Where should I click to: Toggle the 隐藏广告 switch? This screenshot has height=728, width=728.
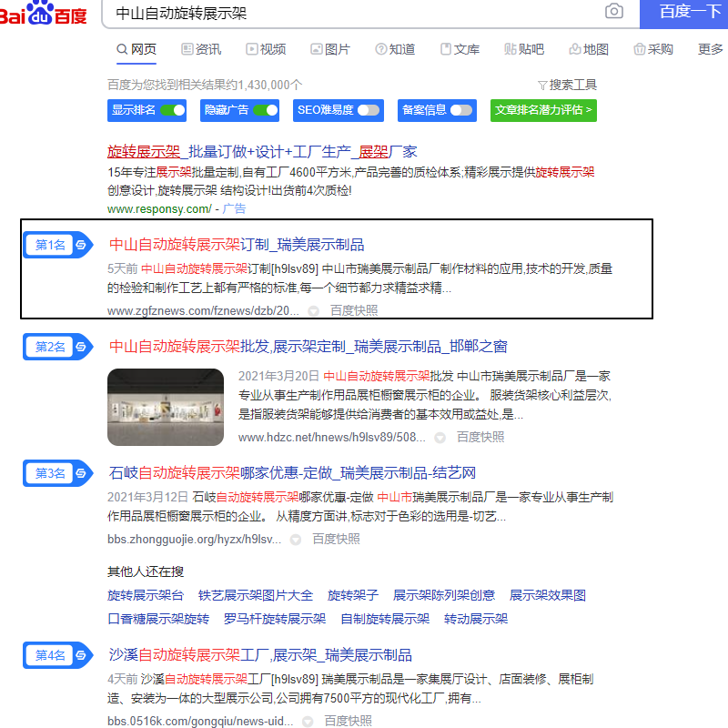[266, 110]
